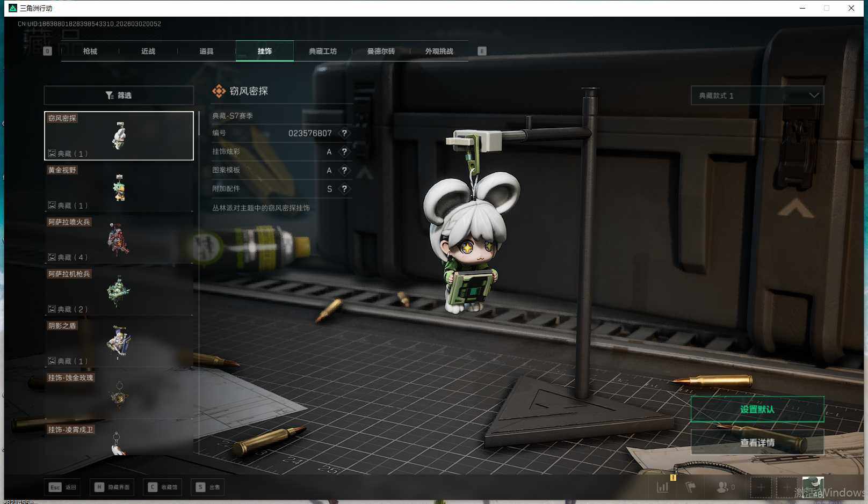The height and width of the screenshot is (504, 868).
Task: Click the second empty squad slot plus
Action: point(786,487)
